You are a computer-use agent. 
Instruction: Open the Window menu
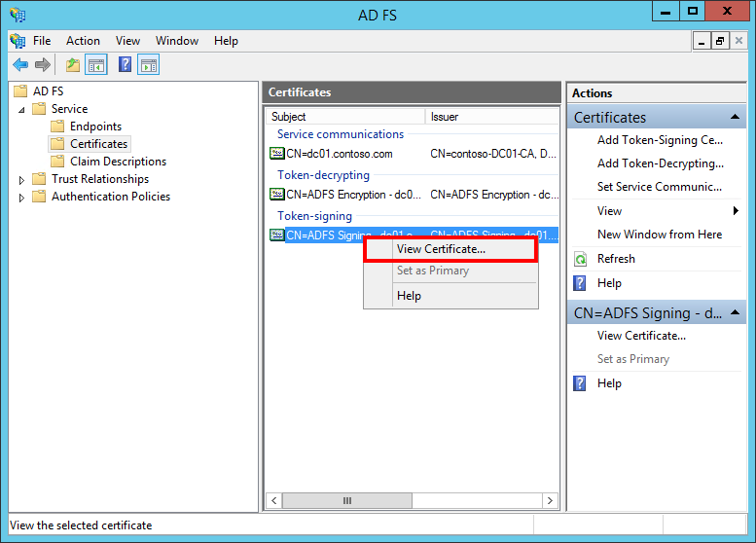click(177, 41)
